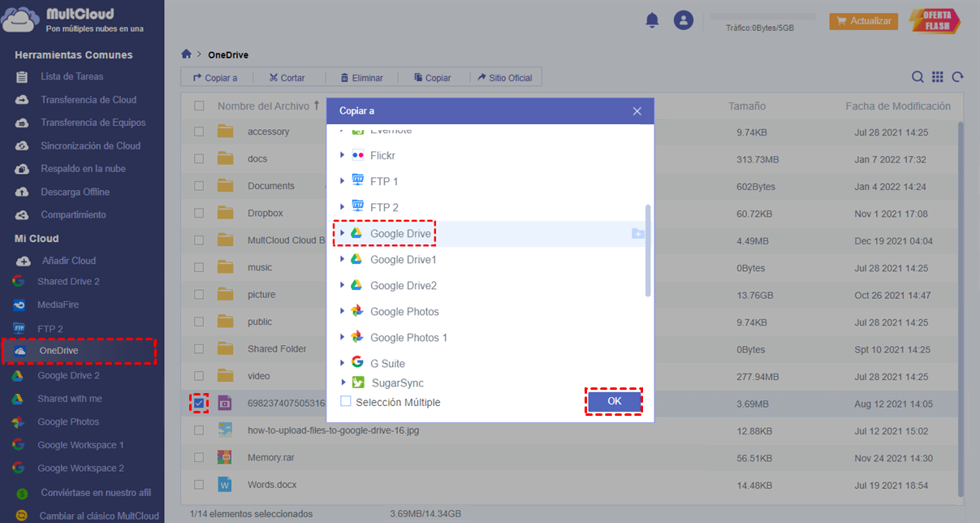
Task: Click Transferencia de Cloud sidebar icon
Action: click(x=22, y=100)
